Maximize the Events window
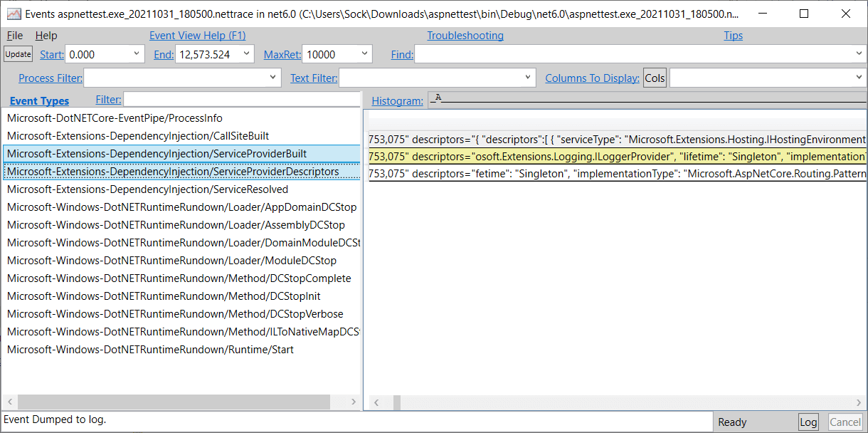868x433 pixels. click(804, 14)
